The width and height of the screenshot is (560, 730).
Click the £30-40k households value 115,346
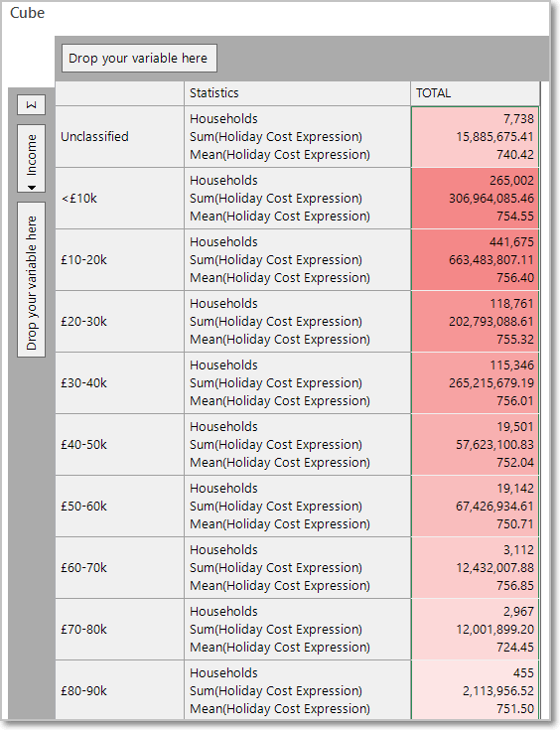511,365
